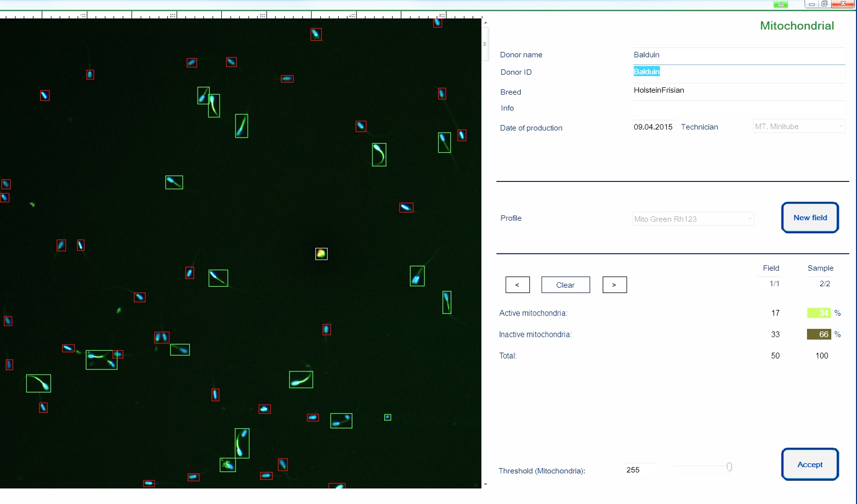Image resolution: width=857 pixels, height=504 pixels.
Task: Click the green edit icon in title bar
Action: (780, 4)
